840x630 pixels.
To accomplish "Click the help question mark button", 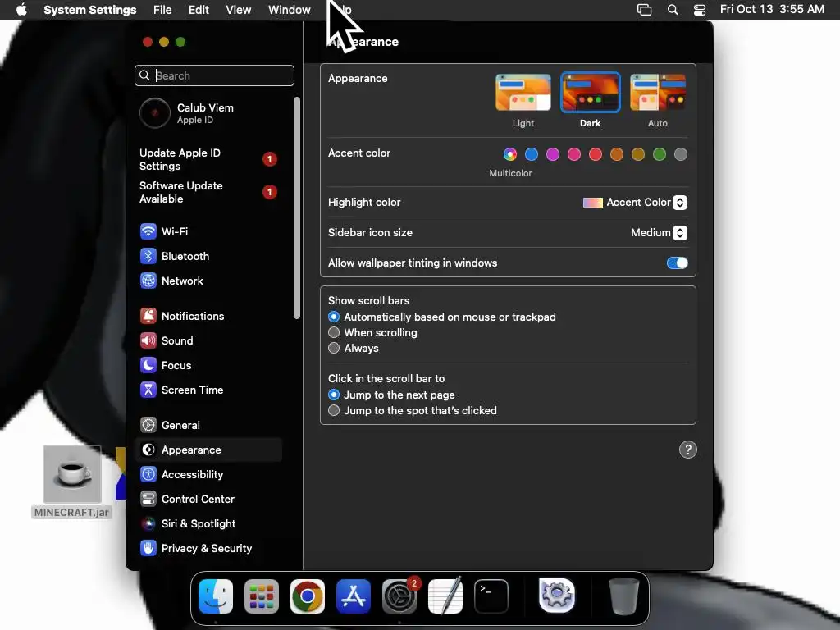I will pyautogui.click(x=688, y=450).
